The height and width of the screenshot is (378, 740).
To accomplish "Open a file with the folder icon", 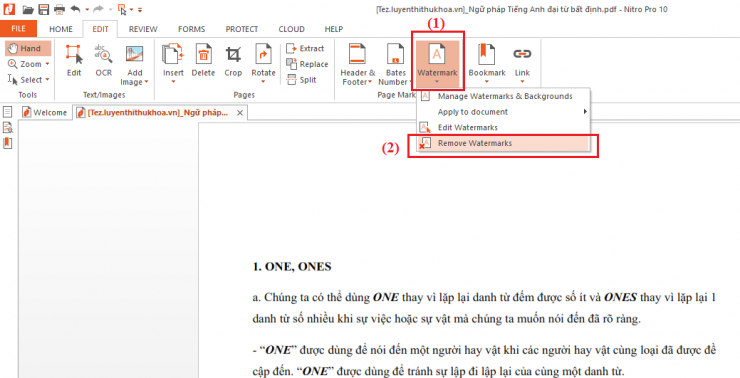I will 28,9.
